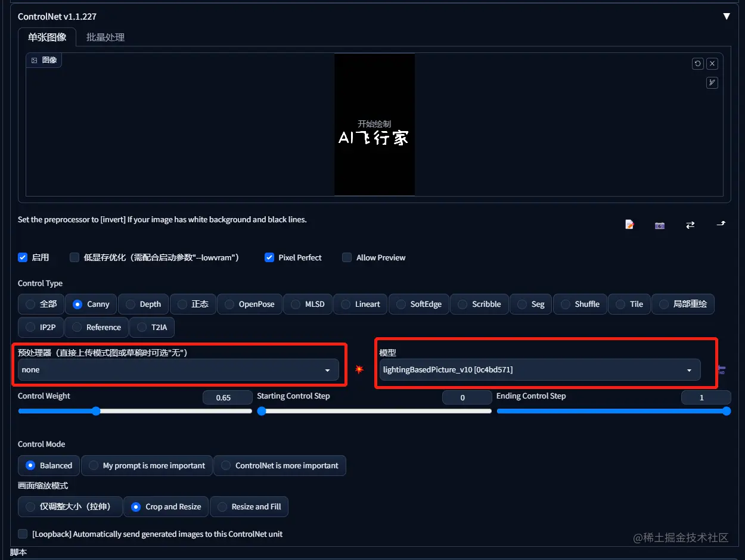Select Scribble control type

point(479,304)
